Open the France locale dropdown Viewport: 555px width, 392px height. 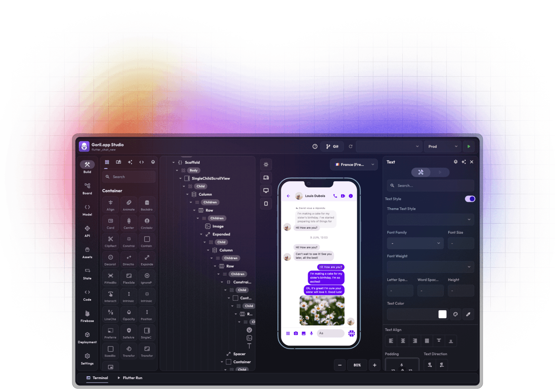(354, 164)
